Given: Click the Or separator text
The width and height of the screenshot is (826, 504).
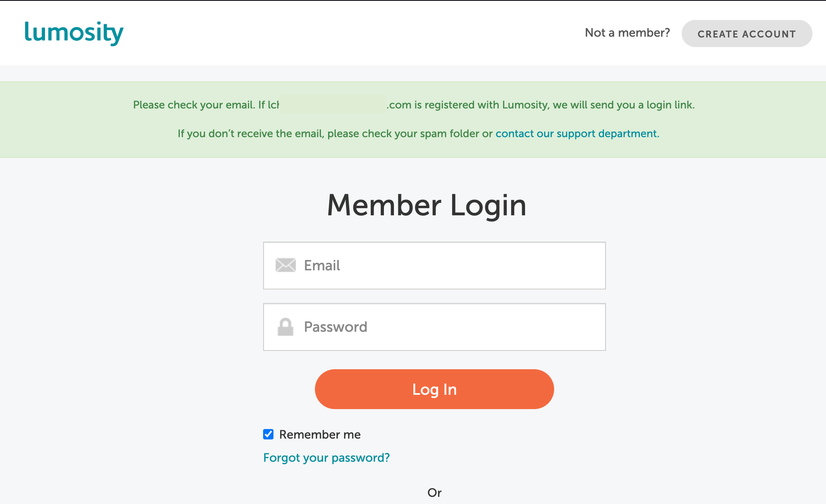Looking at the screenshot, I should pos(434,492).
